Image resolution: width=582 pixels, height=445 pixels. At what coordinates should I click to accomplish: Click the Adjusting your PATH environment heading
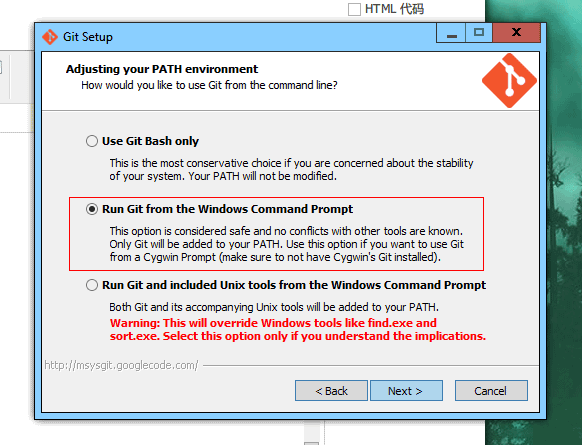click(162, 69)
